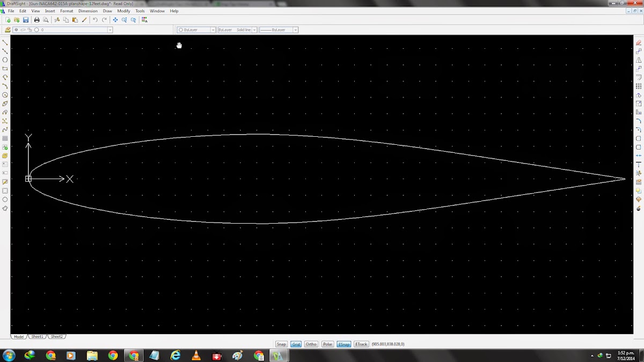The height and width of the screenshot is (362, 644).
Task: Cut selection using the scissors icon
Action: point(57,20)
